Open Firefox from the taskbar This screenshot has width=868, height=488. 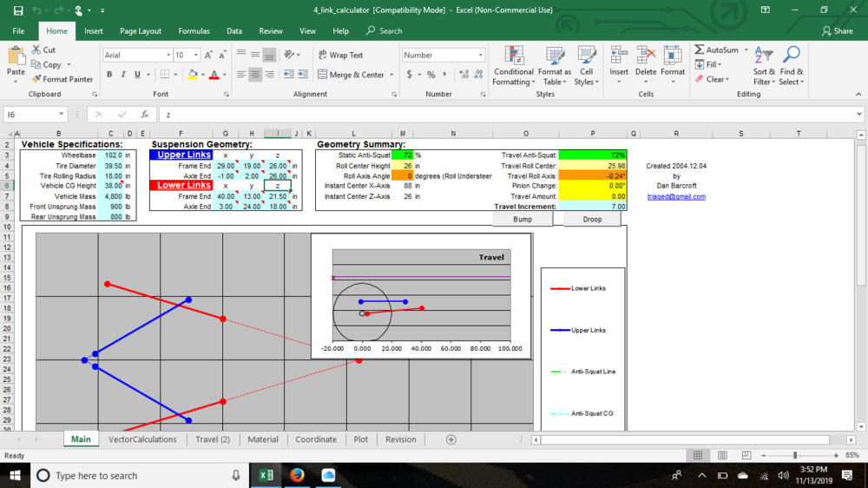297,475
